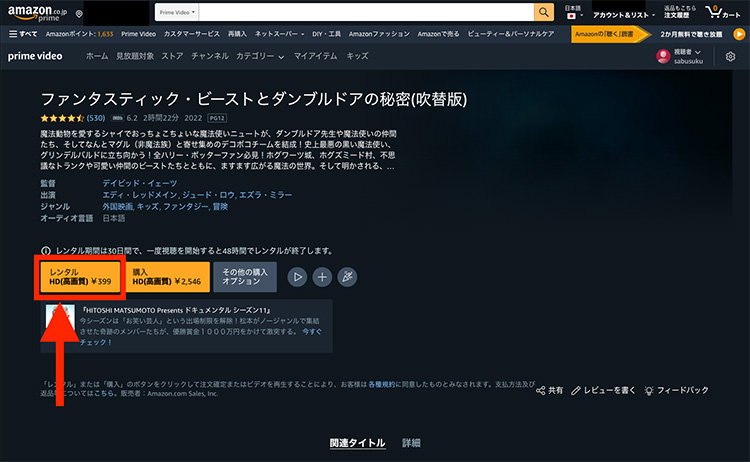Open the チャンネル tab
Image resolution: width=750 pixels, height=462 pixels.
click(210, 56)
